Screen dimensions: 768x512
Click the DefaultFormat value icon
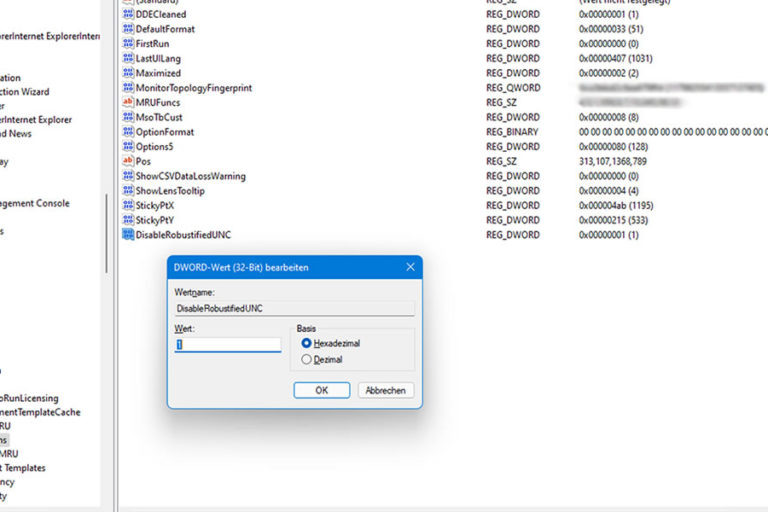pos(128,29)
